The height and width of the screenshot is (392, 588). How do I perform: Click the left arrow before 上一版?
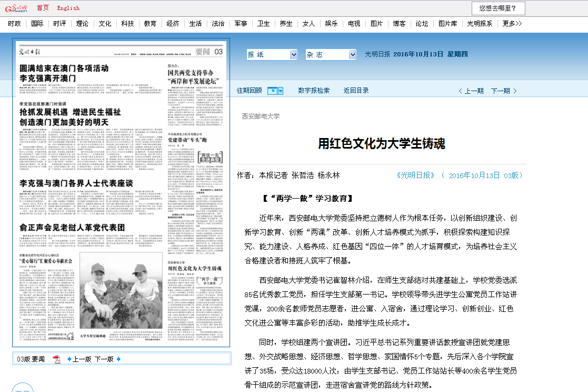[68, 359]
